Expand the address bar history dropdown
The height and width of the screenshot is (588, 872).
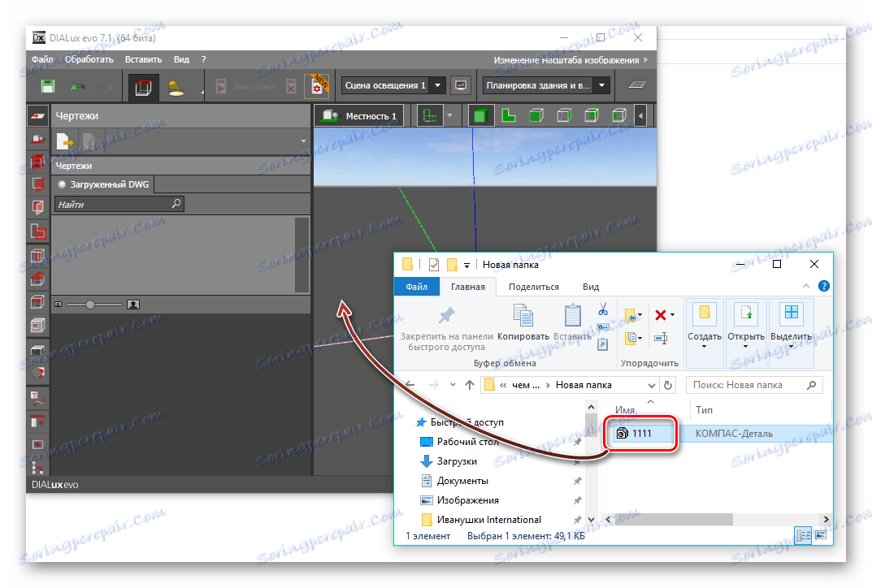tap(651, 385)
